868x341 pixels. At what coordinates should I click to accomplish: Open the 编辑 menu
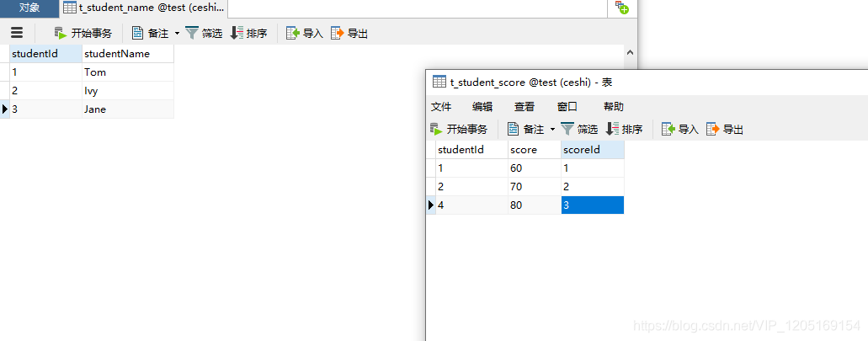pos(482,107)
